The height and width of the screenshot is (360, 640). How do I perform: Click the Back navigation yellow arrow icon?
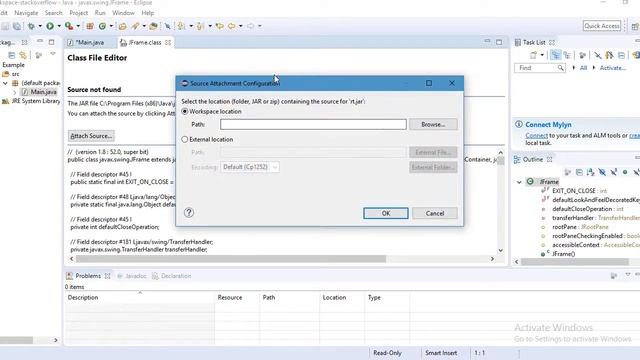(x=231, y=26)
